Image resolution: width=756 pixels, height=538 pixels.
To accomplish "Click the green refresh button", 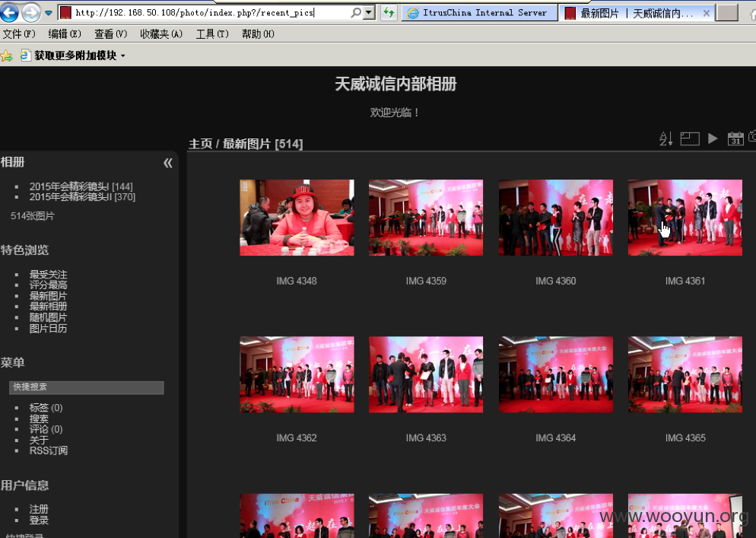I will point(389,12).
